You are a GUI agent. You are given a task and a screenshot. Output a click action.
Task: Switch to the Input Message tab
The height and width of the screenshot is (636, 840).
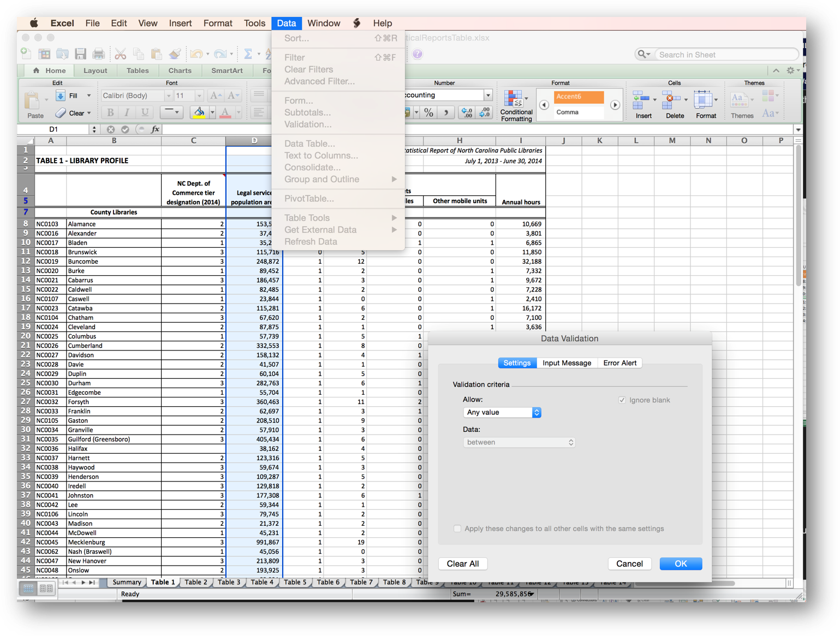point(567,362)
